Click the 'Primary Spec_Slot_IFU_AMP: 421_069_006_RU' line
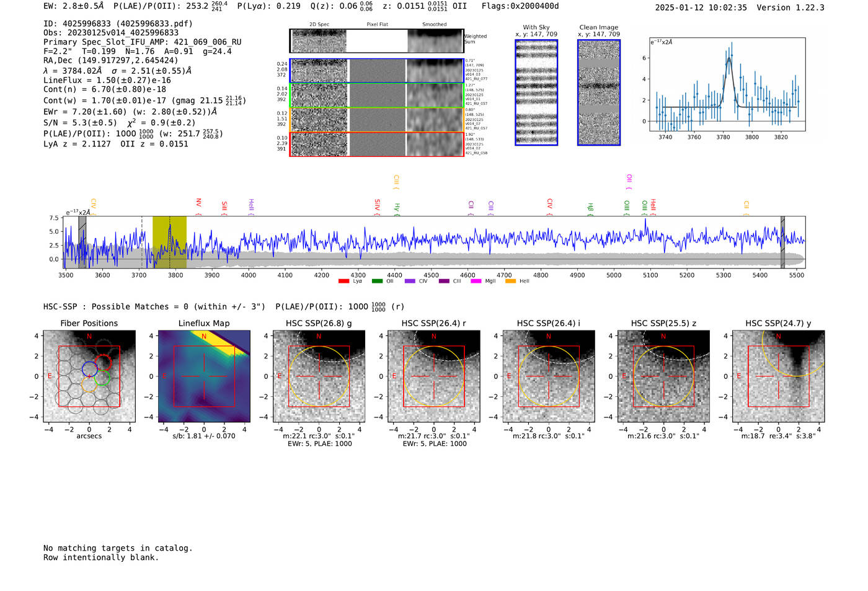Screen dimensions: 868x591 click(143, 42)
